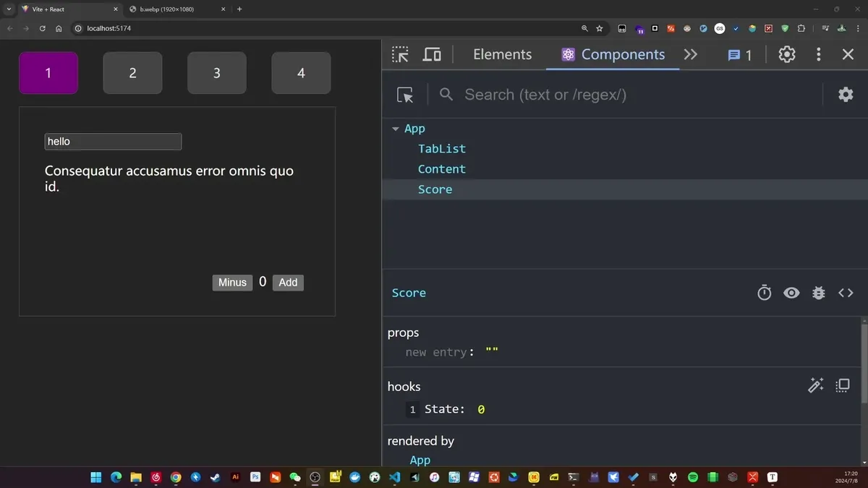Collapse the App tree node arrow

pos(396,129)
